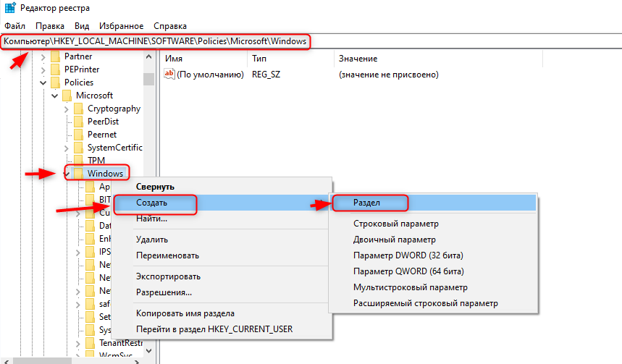
Task: Click the tree vertical scrollbar thumb
Action: point(148,79)
